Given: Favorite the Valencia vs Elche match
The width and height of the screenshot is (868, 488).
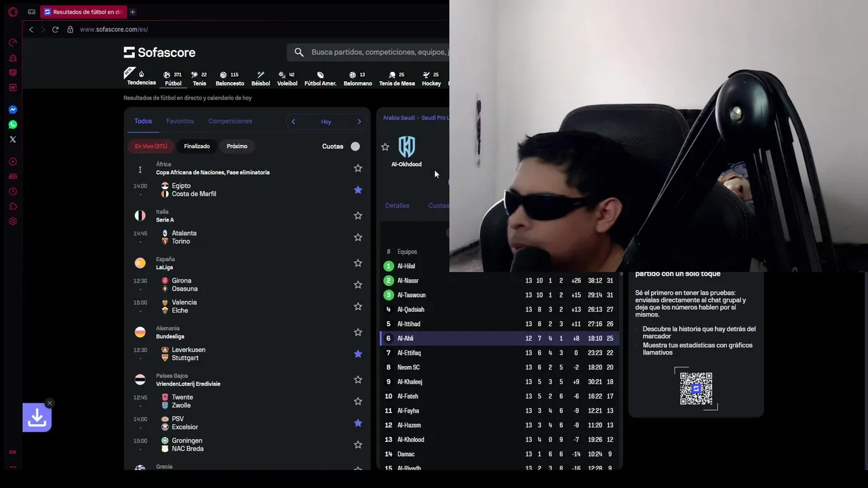Looking at the screenshot, I should [x=358, y=306].
